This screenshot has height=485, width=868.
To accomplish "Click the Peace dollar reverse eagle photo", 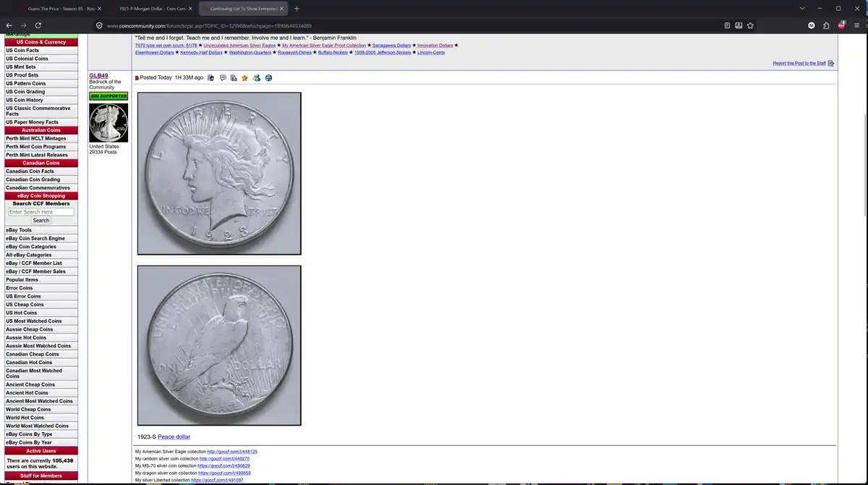I will click(x=219, y=345).
